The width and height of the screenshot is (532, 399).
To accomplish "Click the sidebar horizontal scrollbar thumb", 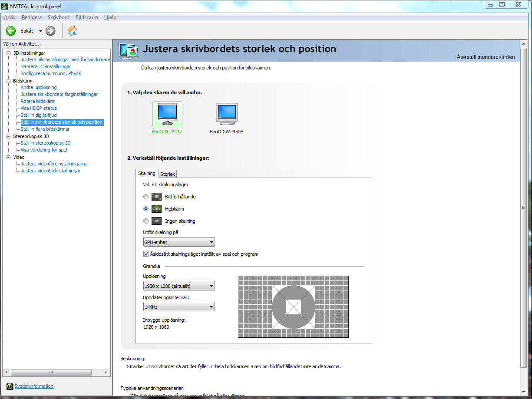I will point(50,373).
